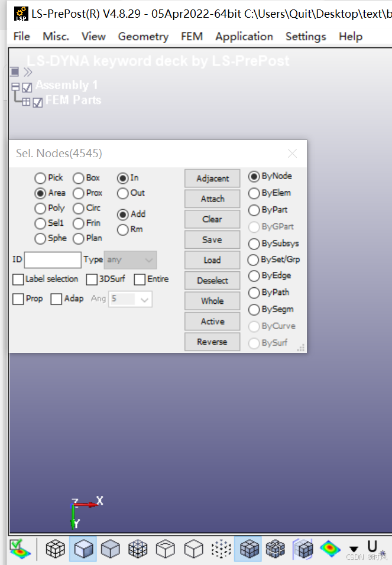Open the Geometry menu
This screenshot has height=565, width=392.
(x=143, y=37)
